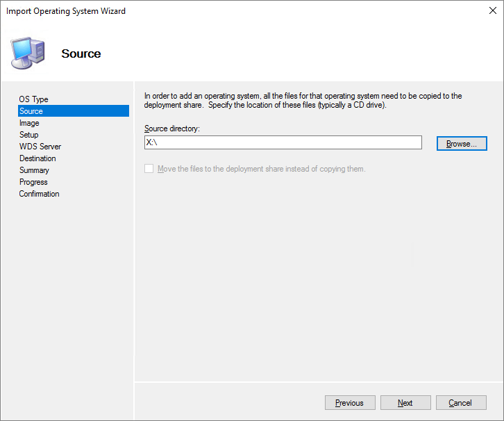Open the Summary step
The height and width of the screenshot is (421, 504).
(34, 170)
